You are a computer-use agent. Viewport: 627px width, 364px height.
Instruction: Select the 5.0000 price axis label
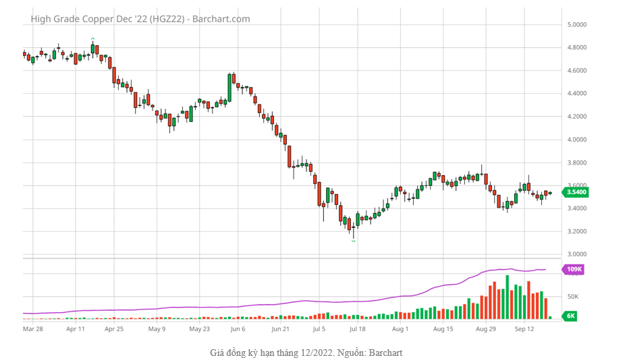click(576, 25)
